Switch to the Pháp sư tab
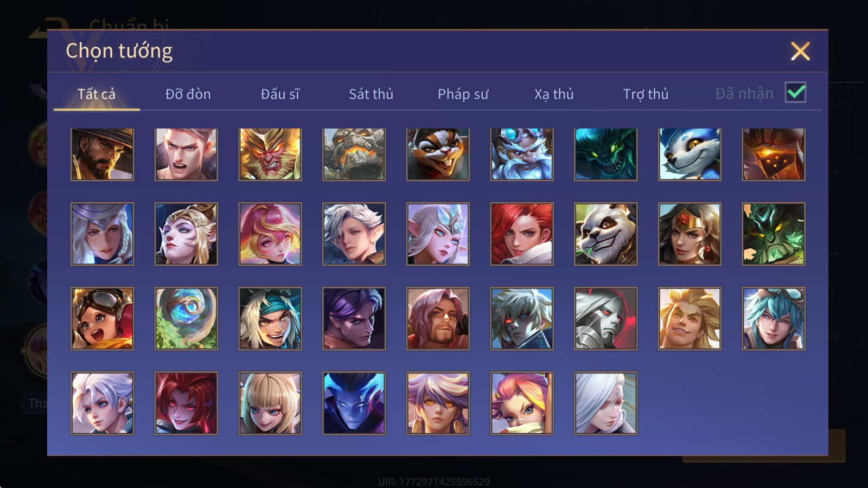Image resolution: width=868 pixels, height=488 pixels. (463, 94)
